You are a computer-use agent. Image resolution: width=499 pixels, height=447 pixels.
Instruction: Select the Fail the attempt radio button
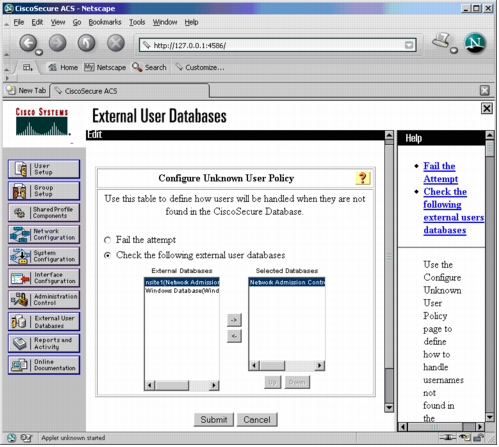(108, 241)
